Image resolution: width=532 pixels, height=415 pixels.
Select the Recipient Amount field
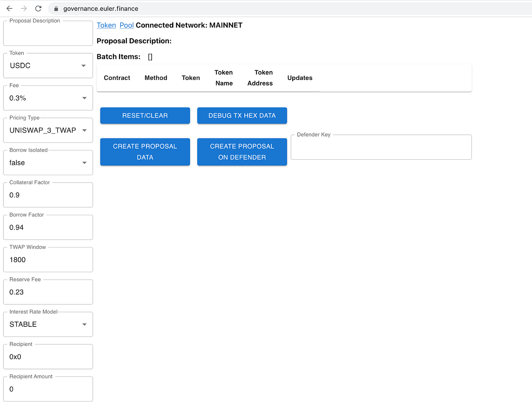click(x=48, y=389)
